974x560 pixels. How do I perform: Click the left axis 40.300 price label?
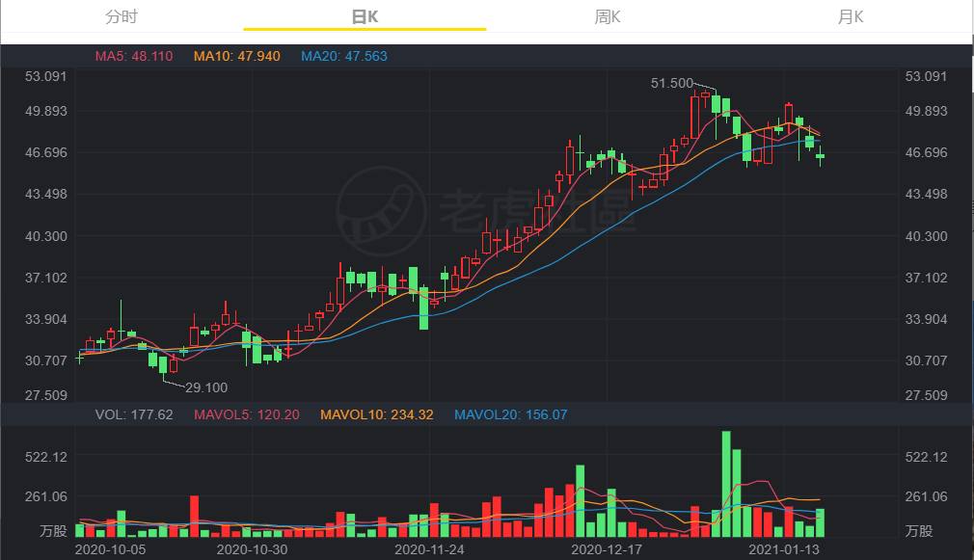coord(46,236)
